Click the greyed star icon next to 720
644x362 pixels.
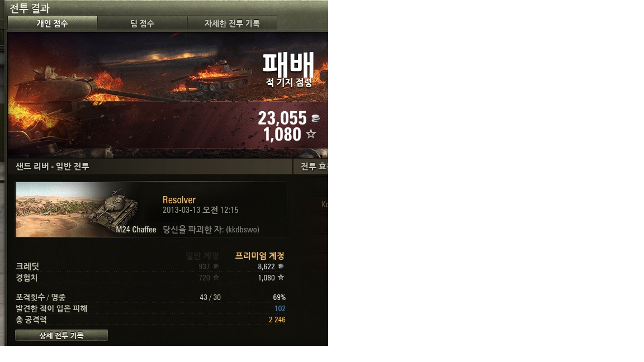(x=216, y=278)
